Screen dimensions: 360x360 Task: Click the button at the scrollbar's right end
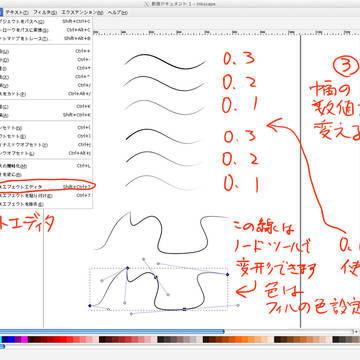(357, 332)
